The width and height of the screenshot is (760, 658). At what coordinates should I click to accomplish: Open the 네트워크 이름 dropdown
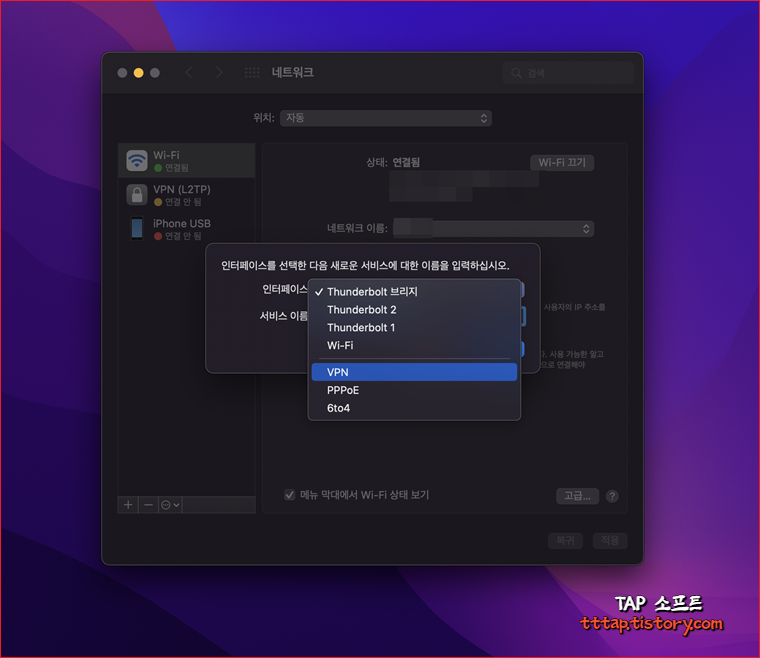click(493, 229)
